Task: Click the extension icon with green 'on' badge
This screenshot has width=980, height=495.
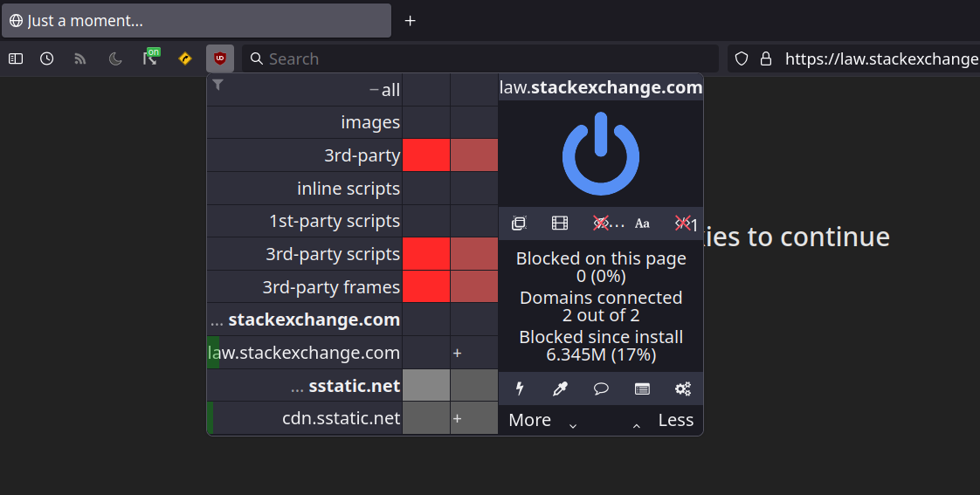Action: tap(150, 58)
